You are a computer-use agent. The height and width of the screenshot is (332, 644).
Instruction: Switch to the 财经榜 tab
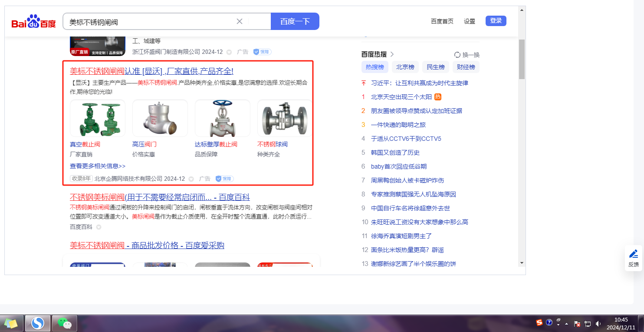466,67
